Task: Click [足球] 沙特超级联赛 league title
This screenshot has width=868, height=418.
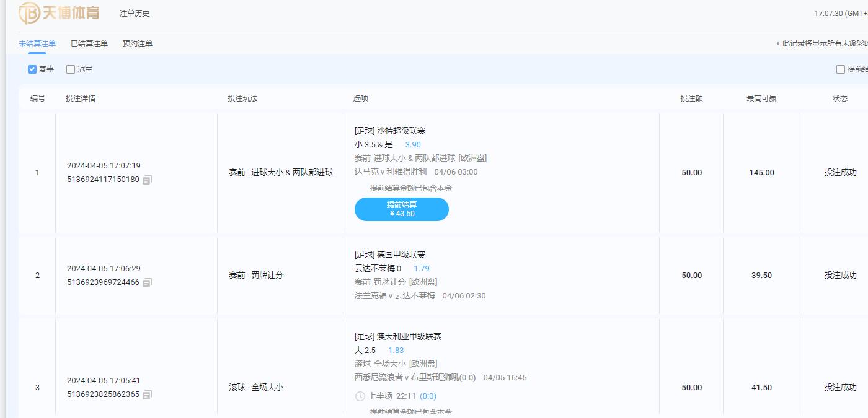Action: (390, 131)
